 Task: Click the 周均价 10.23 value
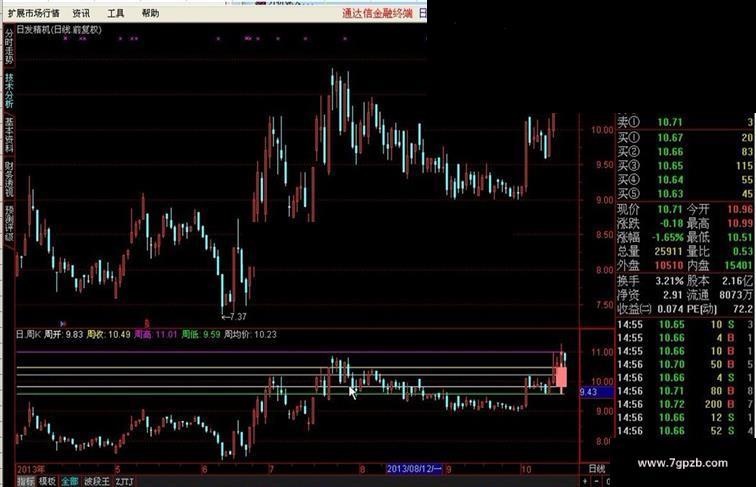265,334
